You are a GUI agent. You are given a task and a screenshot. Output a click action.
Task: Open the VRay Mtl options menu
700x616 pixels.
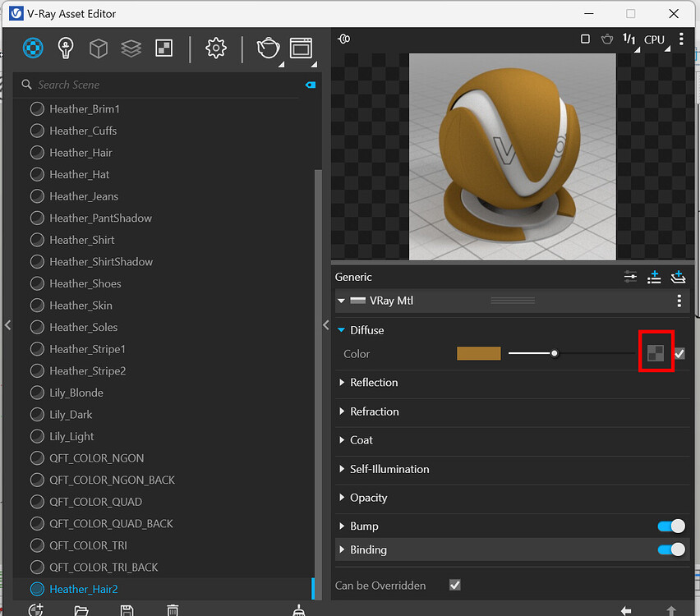click(679, 301)
